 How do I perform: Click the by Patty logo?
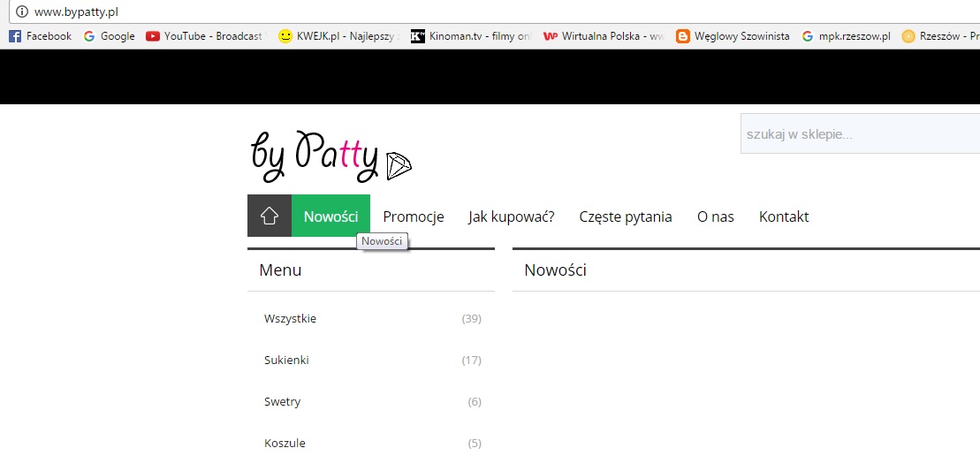[x=331, y=156]
